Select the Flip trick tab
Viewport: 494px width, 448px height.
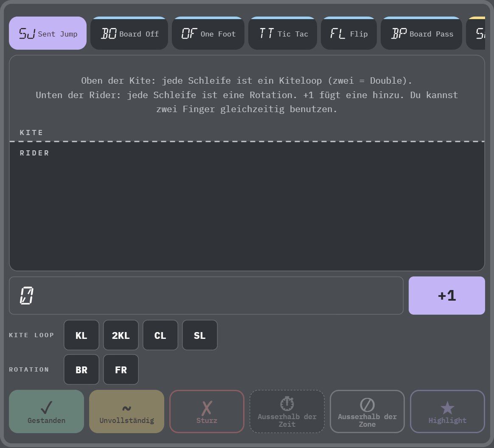click(349, 33)
